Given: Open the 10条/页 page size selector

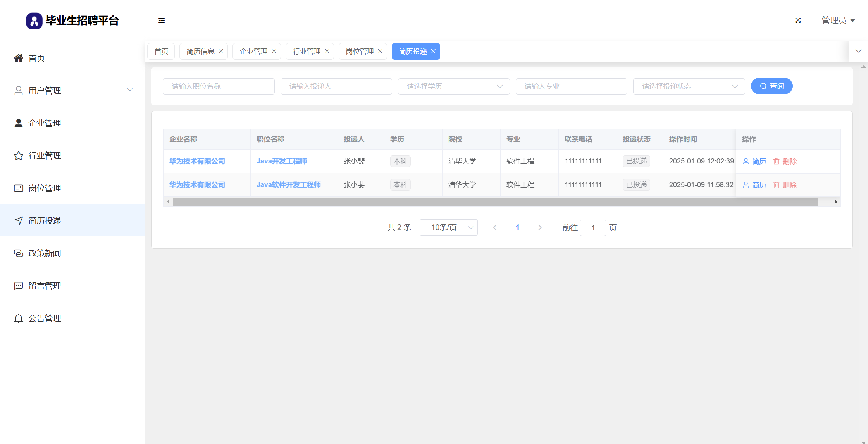Looking at the screenshot, I should pyautogui.click(x=448, y=228).
